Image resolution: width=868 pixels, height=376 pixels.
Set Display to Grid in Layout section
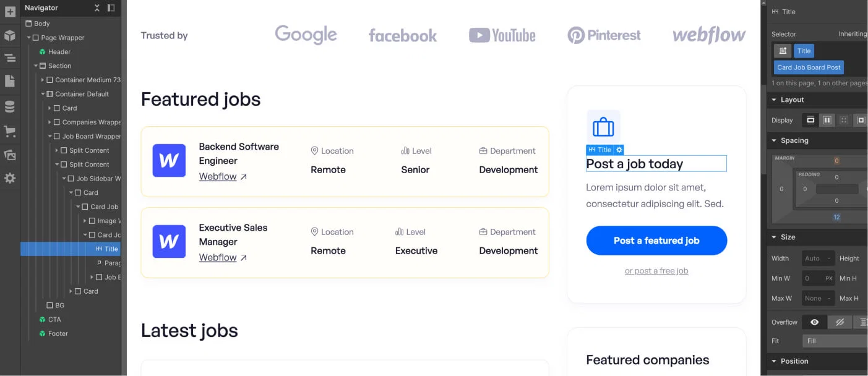pyautogui.click(x=844, y=120)
